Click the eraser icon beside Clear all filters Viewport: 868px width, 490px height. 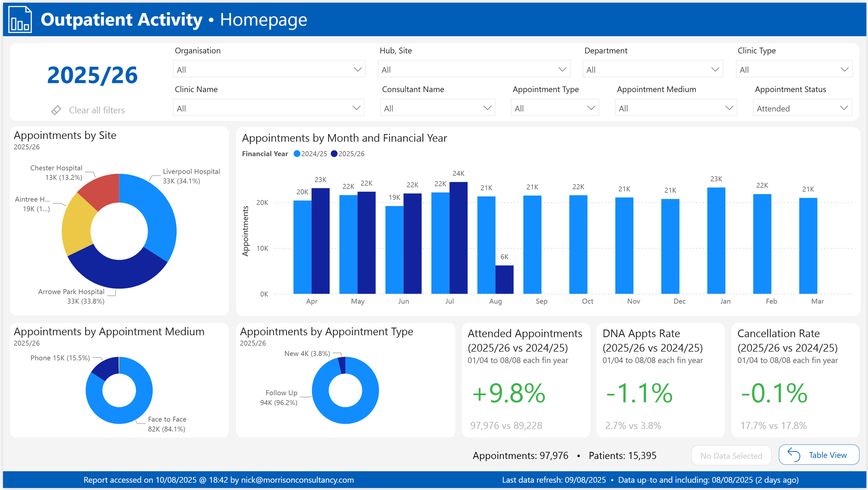point(56,110)
